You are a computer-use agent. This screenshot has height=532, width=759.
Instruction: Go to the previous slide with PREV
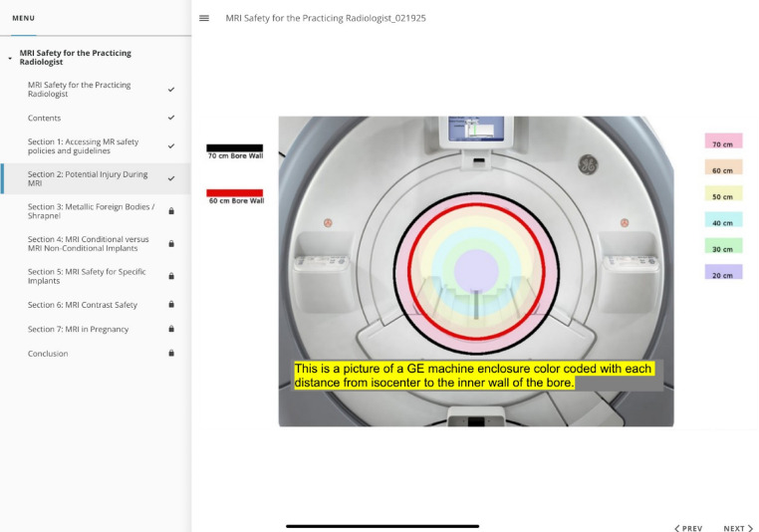[x=688, y=528]
